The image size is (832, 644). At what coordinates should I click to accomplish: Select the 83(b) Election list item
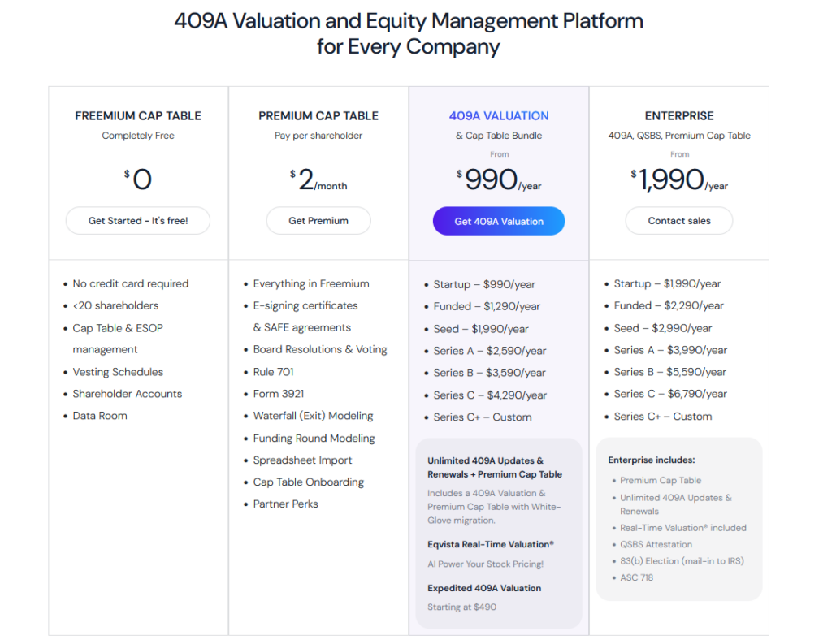(682, 561)
